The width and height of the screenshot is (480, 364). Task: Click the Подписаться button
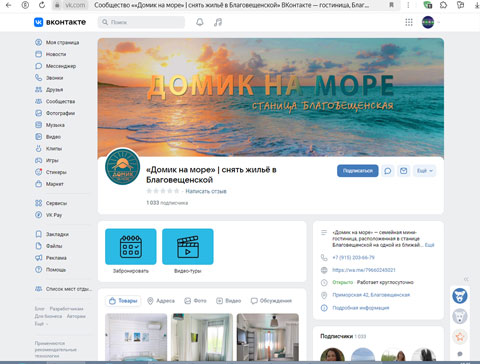358,171
